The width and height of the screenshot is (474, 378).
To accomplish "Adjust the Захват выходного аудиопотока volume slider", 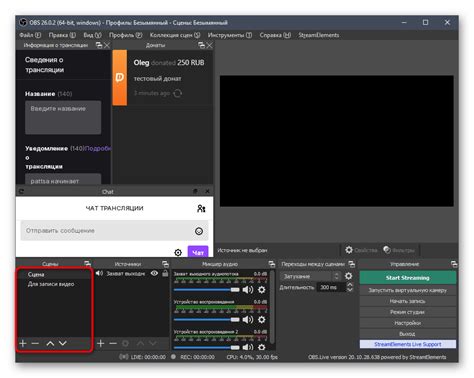I will coord(206,290).
